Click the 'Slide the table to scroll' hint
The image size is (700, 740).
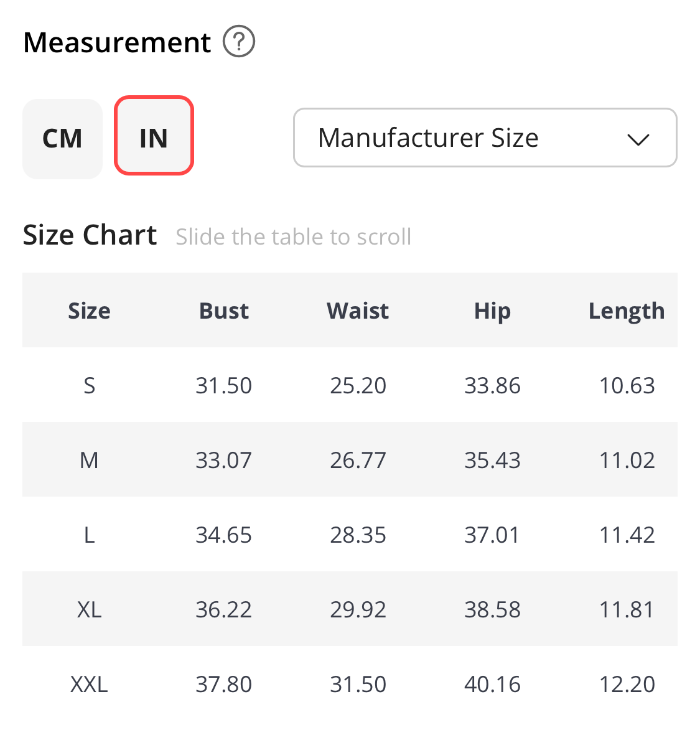[294, 237]
